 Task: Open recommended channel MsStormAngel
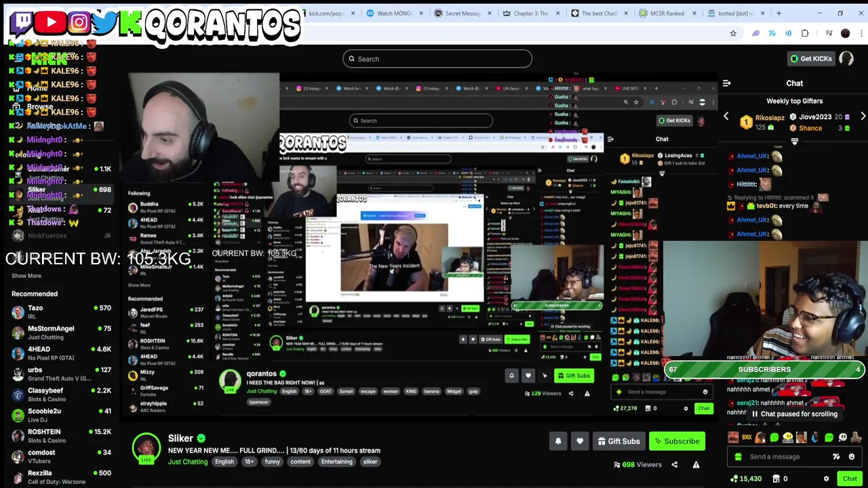61,333
